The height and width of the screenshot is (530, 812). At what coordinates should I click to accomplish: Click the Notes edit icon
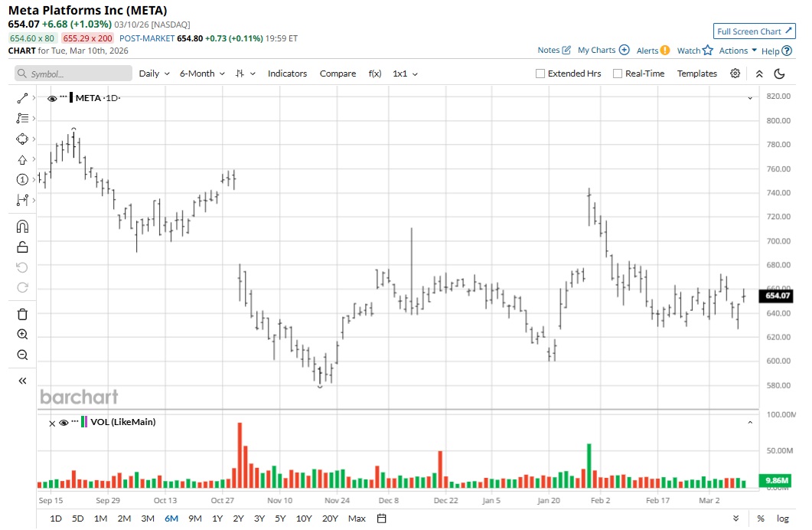click(566, 51)
